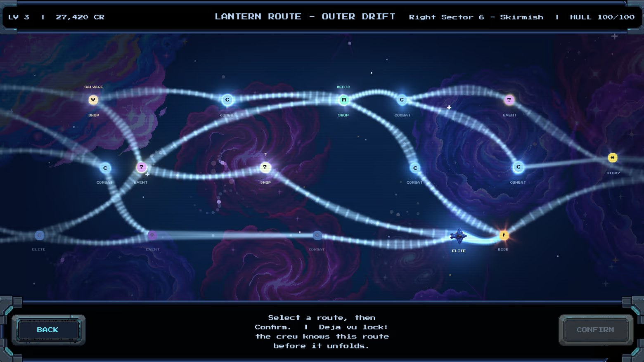Viewport: 644px width, 362px height.
Task: Choose Combat node between Salvage and Medic shops
Action: click(x=227, y=100)
